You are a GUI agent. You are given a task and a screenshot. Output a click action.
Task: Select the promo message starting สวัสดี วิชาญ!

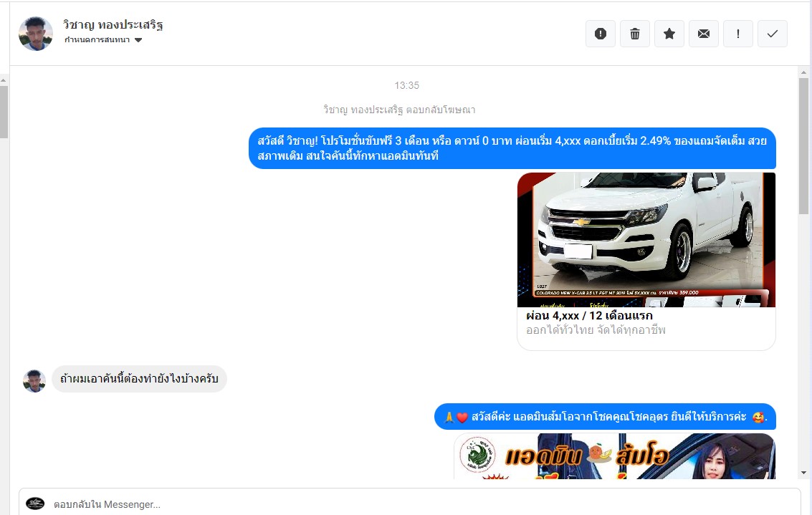point(512,148)
